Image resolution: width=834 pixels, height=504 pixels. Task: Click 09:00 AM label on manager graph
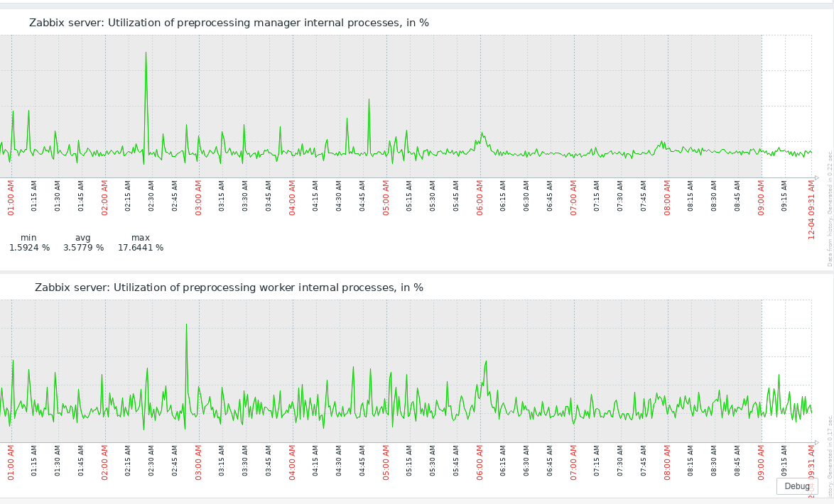[761, 198]
